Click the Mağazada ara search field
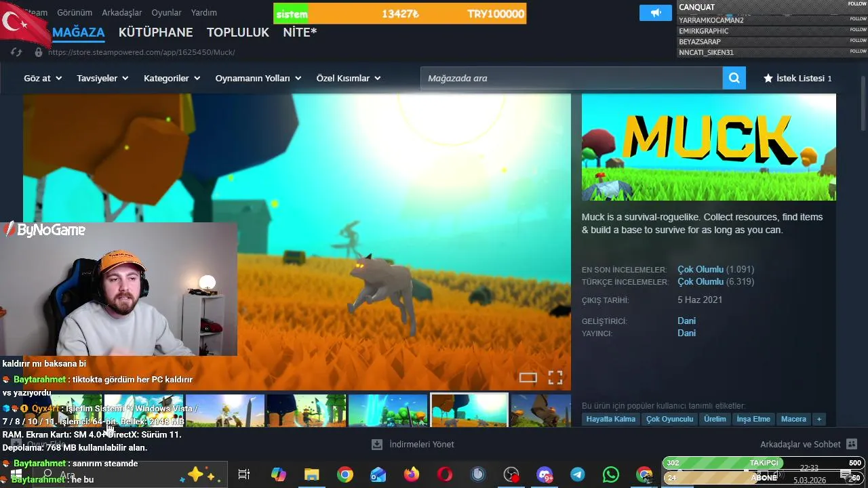Image resolution: width=868 pixels, height=488 pixels. tap(572, 78)
